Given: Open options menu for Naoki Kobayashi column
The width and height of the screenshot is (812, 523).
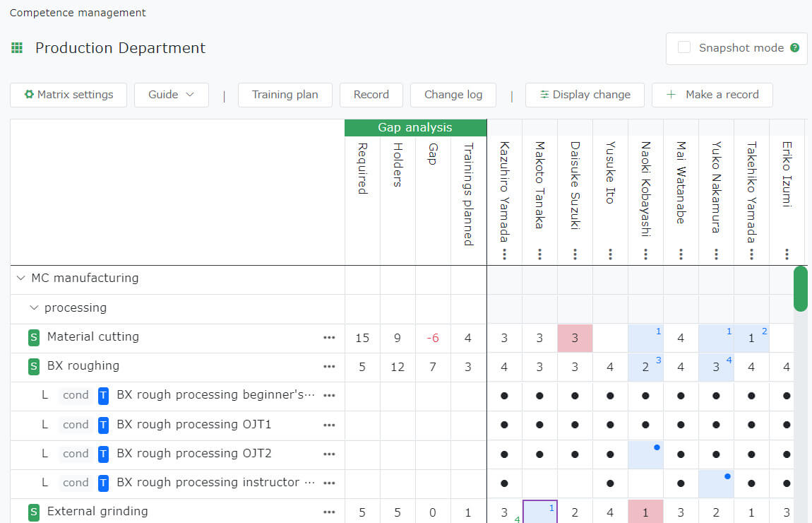Looking at the screenshot, I should pyautogui.click(x=645, y=254).
